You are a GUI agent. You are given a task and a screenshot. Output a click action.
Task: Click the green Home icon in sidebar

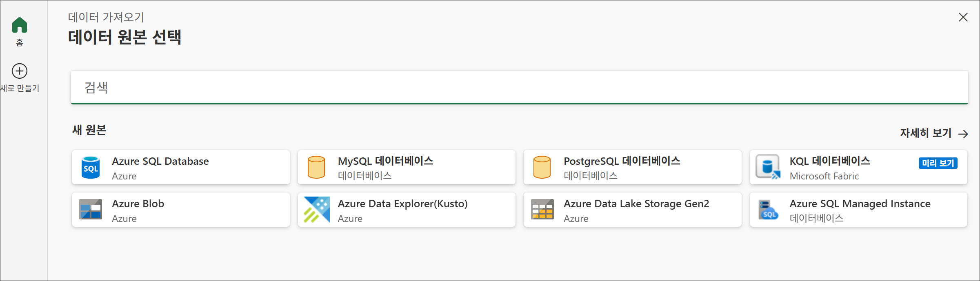(20, 25)
